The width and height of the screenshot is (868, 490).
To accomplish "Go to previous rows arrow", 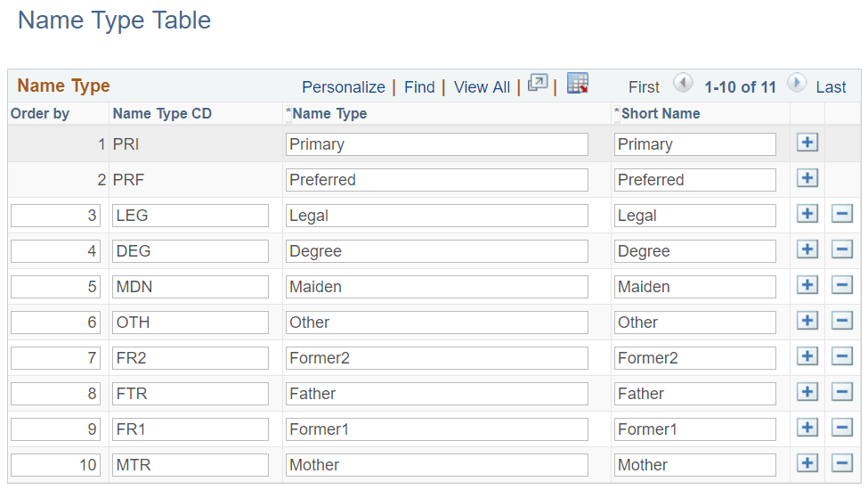I will (x=683, y=84).
